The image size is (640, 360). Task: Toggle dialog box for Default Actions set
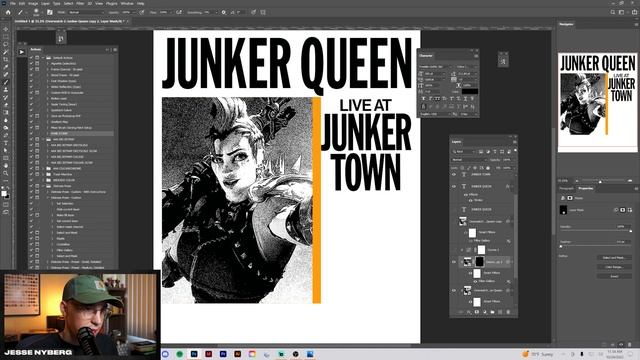pyautogui.click(x=37, y=58)
